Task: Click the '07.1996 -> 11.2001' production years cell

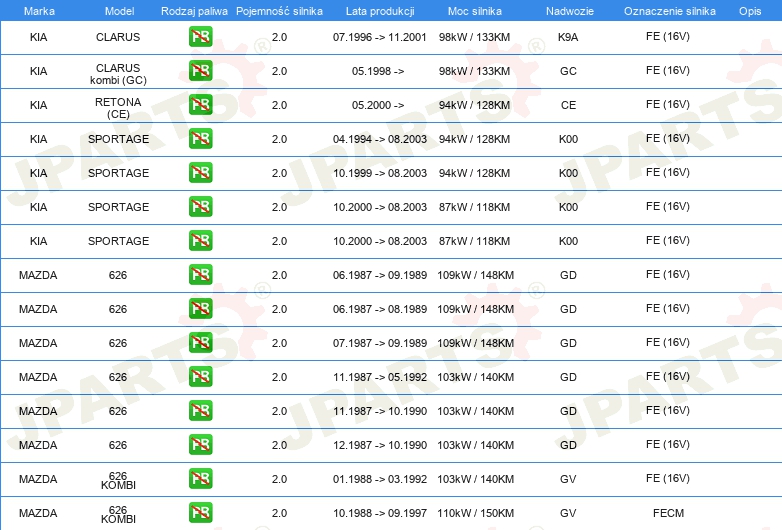Action: 380,37
